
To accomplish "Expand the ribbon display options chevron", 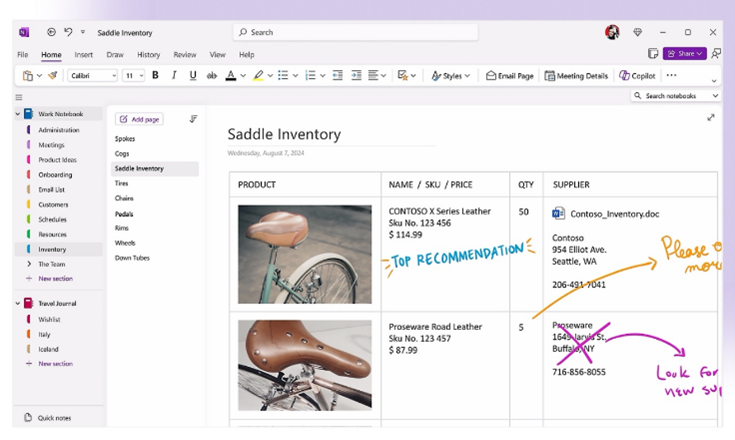I will tap(713, 81).
